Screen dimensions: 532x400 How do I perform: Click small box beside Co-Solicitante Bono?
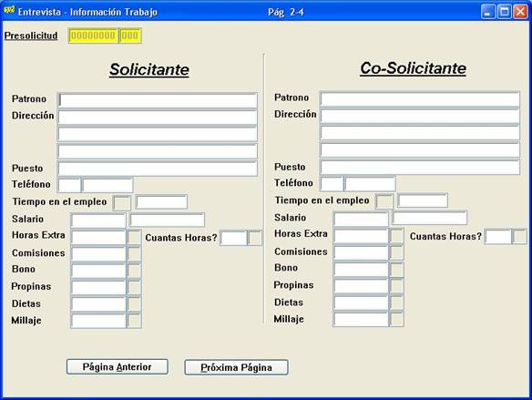[396, 269]
